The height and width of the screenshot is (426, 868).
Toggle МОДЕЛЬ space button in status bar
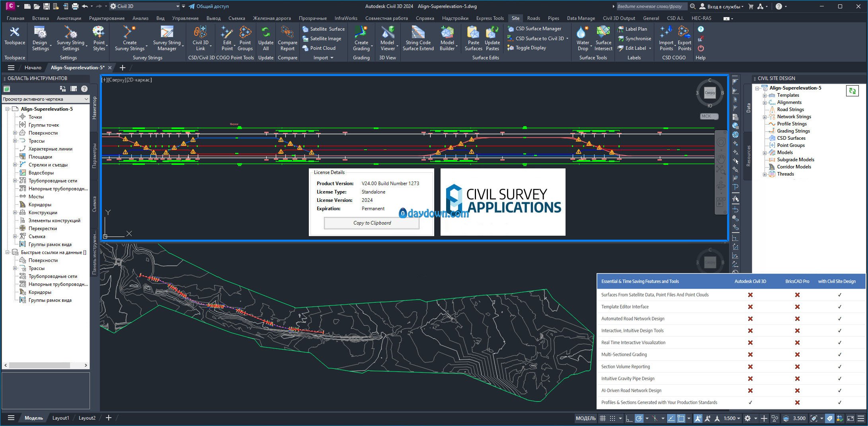pos(585,418)
